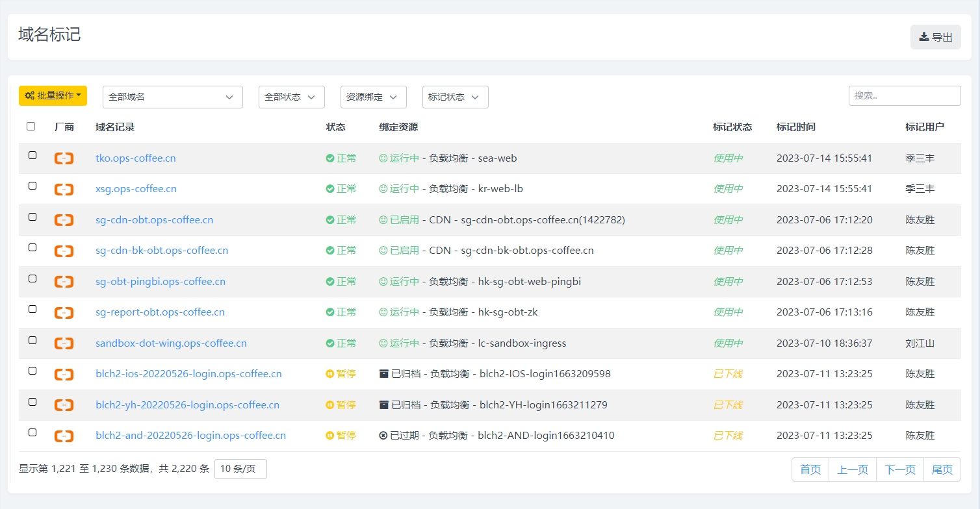Click the green 正常 status icon for xsg.ops-coffee.cn
980x509 pixels.
(330, 189)
